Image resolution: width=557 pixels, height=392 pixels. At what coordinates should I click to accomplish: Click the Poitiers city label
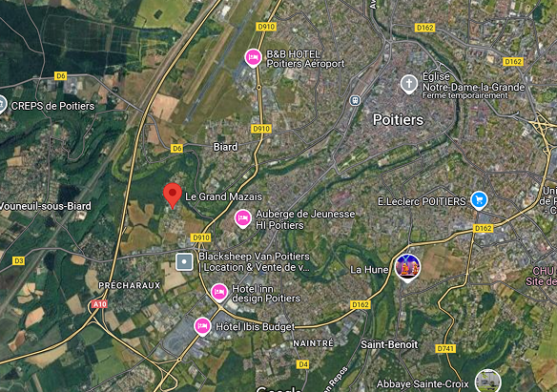[399, 120]
